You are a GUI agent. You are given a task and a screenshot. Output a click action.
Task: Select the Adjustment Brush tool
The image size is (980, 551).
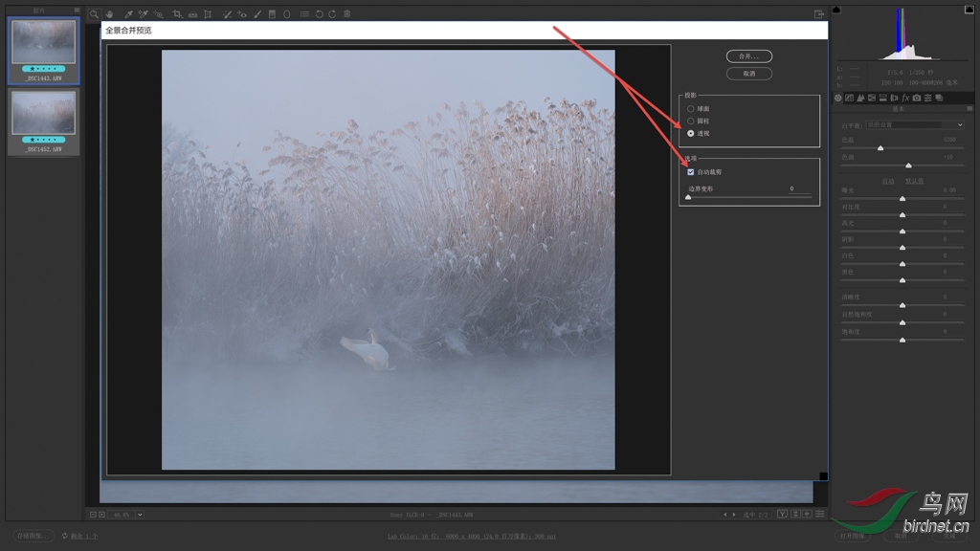[x=256, y=14]
